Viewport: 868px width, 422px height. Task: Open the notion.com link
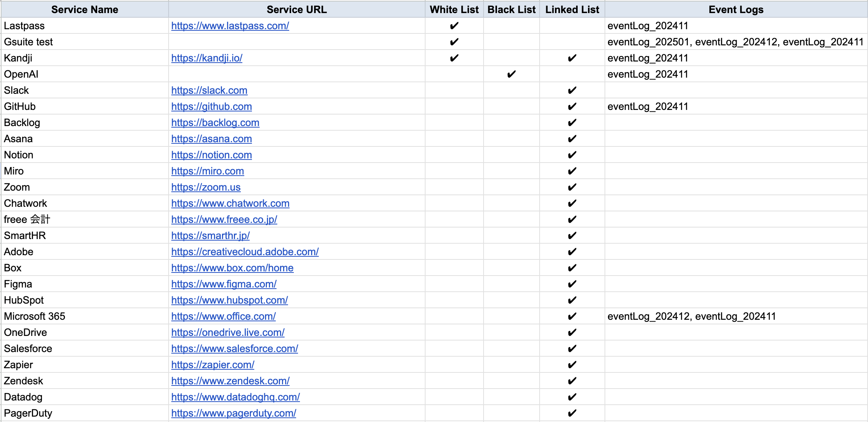pyautogui.click(x=212, y=155)
